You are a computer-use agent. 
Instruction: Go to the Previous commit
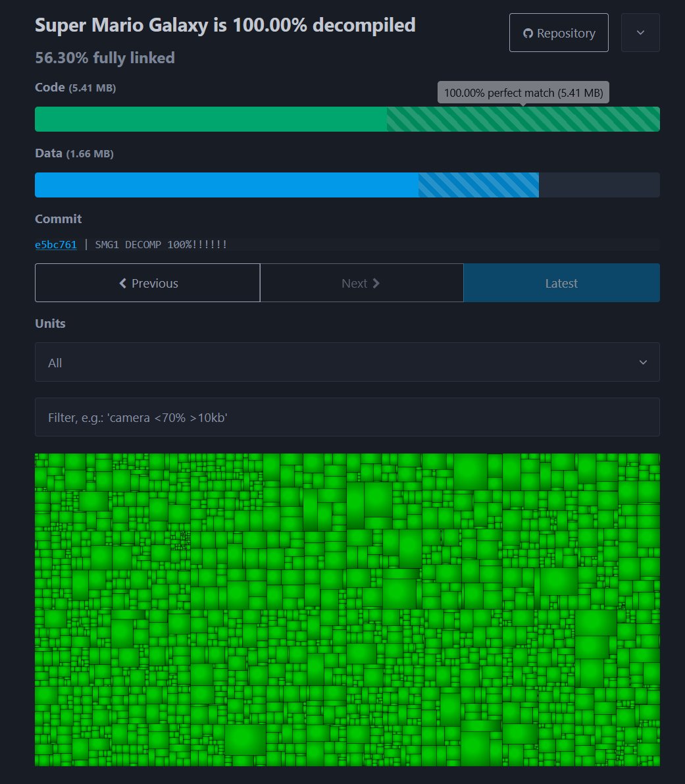(x=147, y=283)
